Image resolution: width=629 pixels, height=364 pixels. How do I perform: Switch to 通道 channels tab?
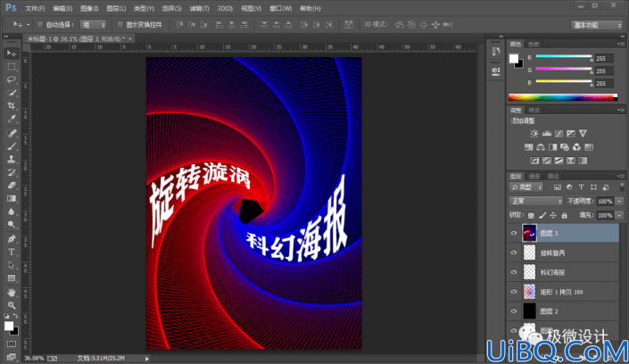pyautogui.click(x=534, y=176)
